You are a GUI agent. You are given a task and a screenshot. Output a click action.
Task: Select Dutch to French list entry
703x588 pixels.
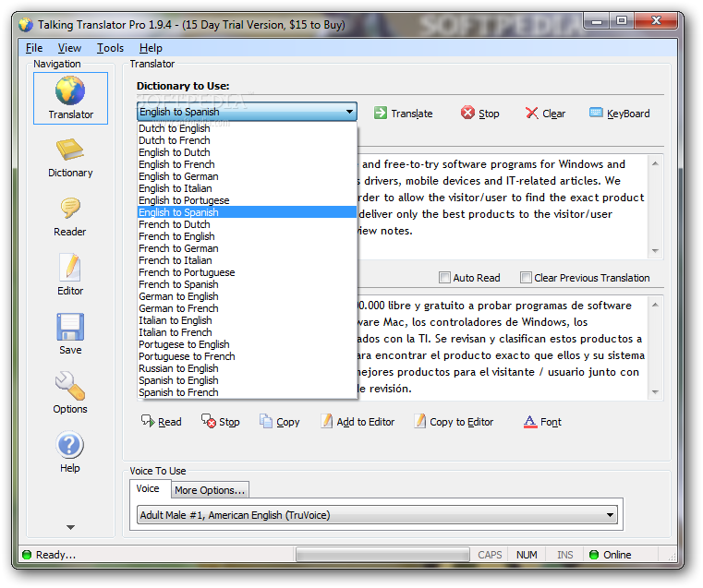247,140
